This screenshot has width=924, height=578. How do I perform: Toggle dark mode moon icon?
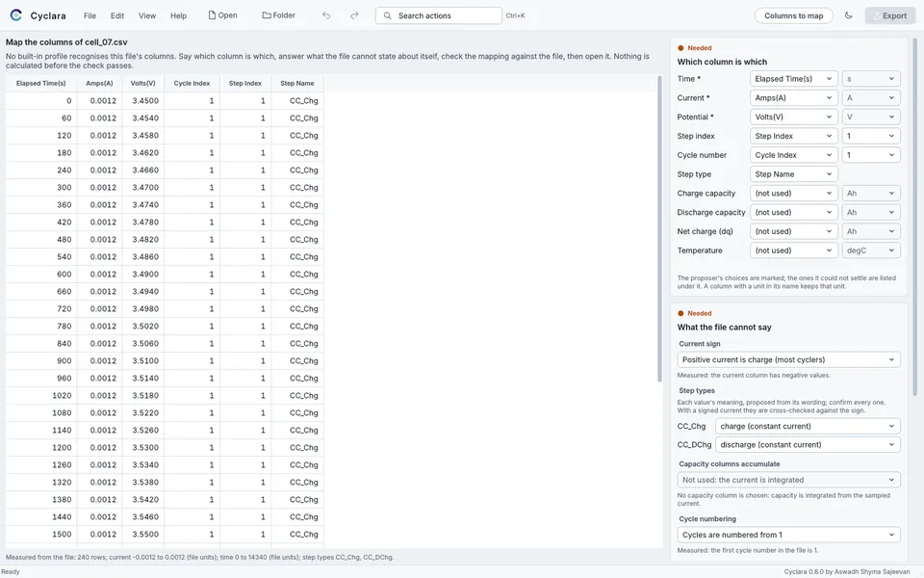coord(849,15)
